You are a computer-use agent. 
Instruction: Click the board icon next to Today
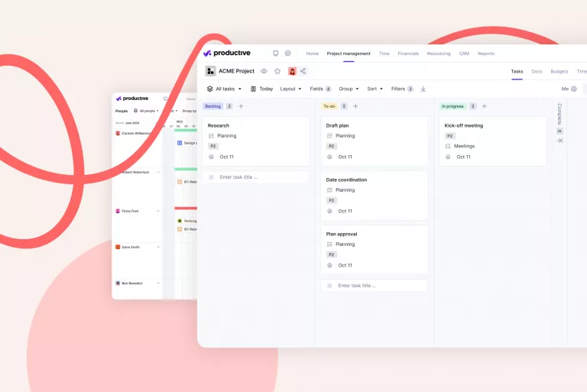(254, 89)
